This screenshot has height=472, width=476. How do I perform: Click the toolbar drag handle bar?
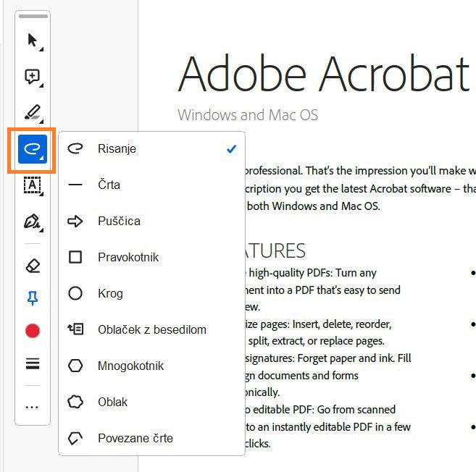point(32,16)
